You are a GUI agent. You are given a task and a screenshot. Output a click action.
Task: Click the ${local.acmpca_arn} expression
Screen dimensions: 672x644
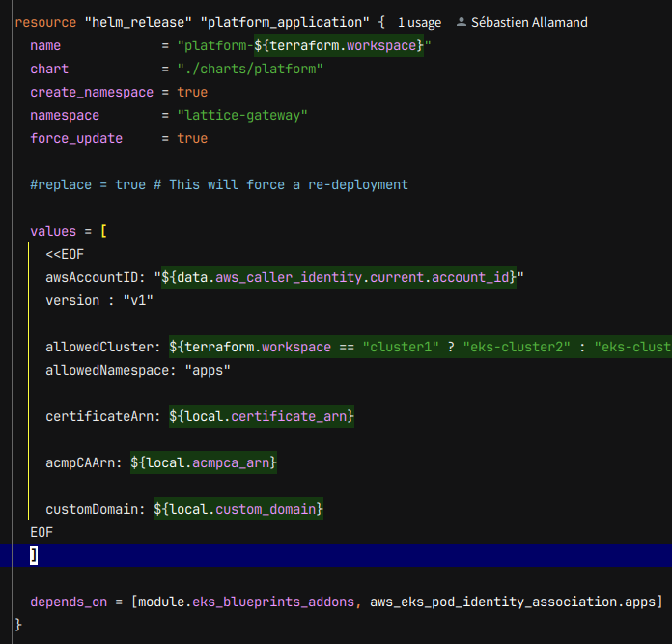(204, 462)
